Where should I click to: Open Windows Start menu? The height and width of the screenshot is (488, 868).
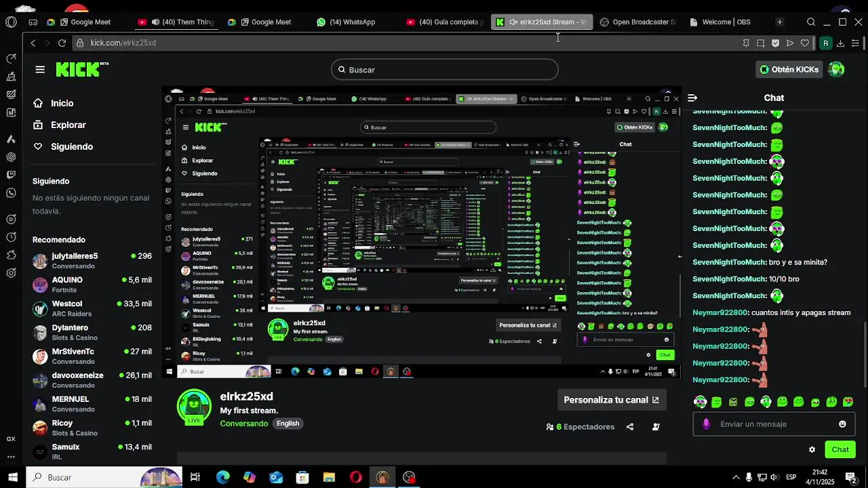[12, 477]
